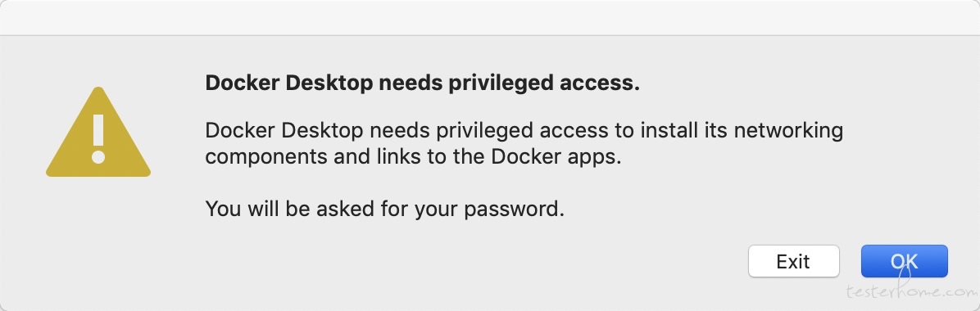Click the word 'You' starting the password sentence

click(223, 209)
